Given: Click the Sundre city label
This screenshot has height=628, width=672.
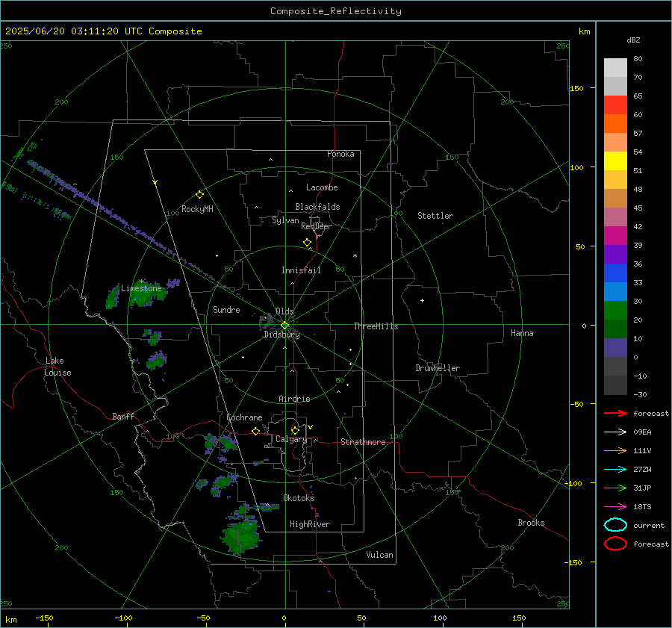Looking at the screenshot, I should [226, 309].
